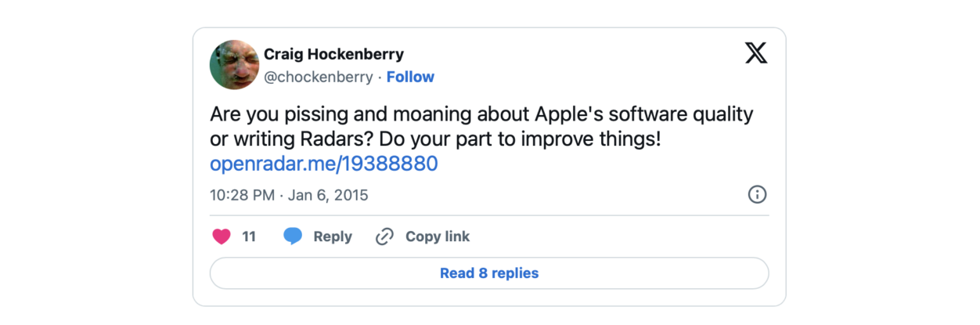This screenshot has width=980, height=325.
Task: Open the openradar.me/19388880 link
Action: coord(323,164)
